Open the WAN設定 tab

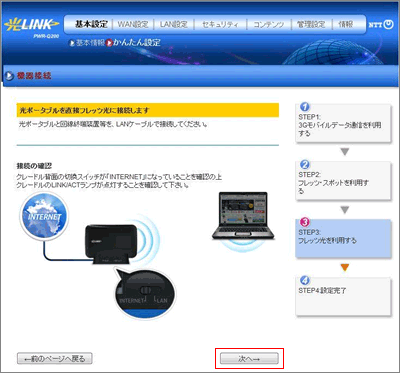[133, 24]
